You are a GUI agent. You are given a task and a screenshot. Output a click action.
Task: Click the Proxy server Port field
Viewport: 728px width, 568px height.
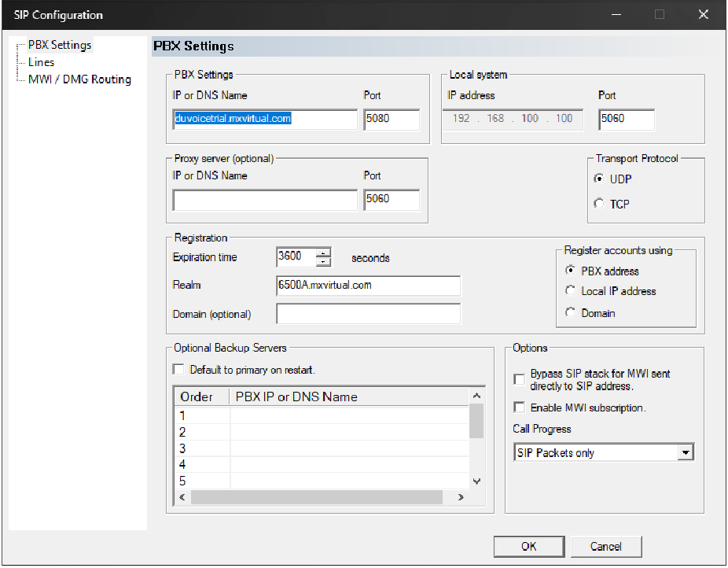point(391,200)
